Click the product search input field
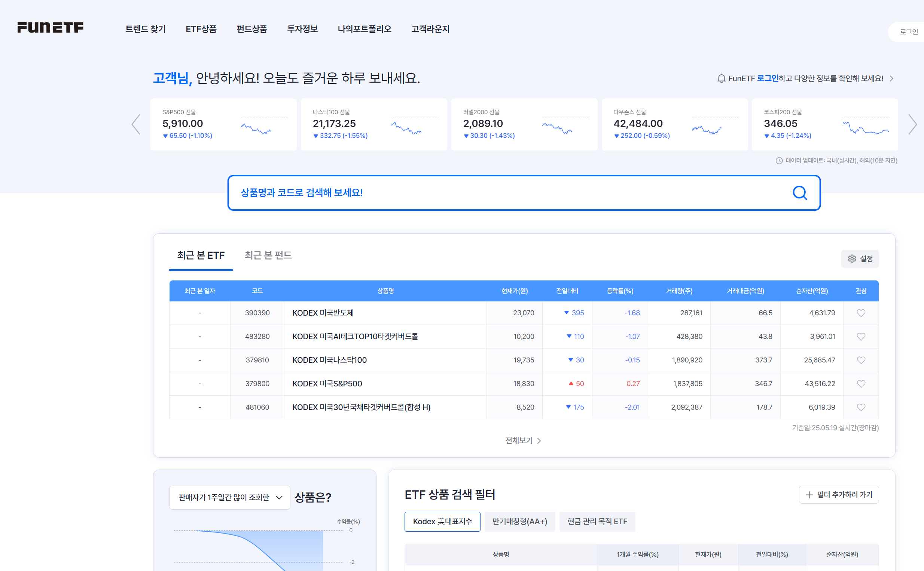This screenshot has width=924, height=571. click(491, 193)
